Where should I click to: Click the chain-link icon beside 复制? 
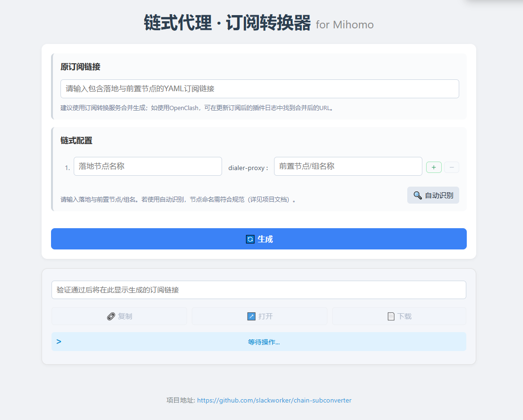point(111,317)
